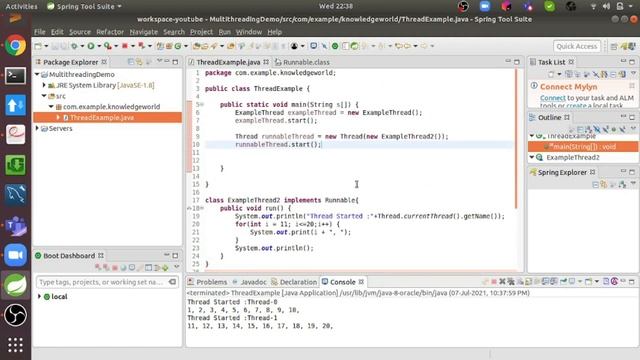
Task: Click console output line 'Thread Started :Thread-1'
Action: point(232,318)
